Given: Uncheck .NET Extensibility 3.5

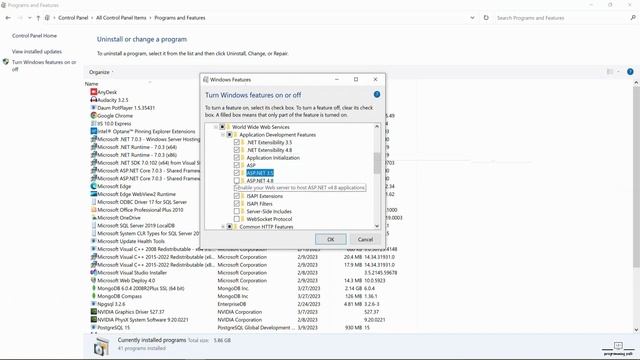Looking at the screenshot, I should point(237,142).
